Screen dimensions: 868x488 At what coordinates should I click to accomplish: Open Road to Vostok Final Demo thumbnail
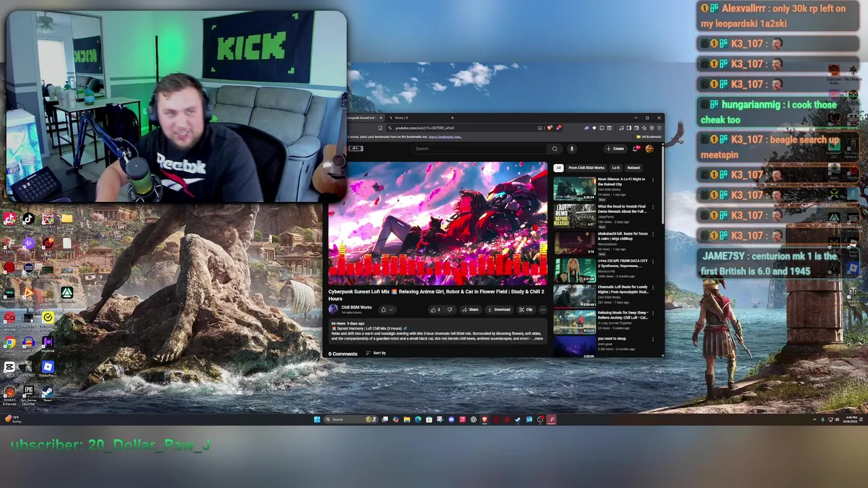pos(574,216)
